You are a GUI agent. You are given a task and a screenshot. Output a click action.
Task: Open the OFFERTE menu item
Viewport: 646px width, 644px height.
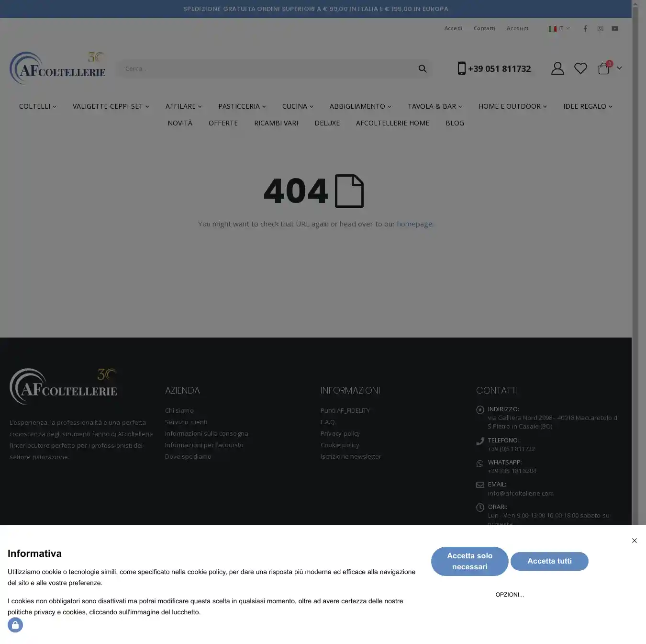pos(223,123)
